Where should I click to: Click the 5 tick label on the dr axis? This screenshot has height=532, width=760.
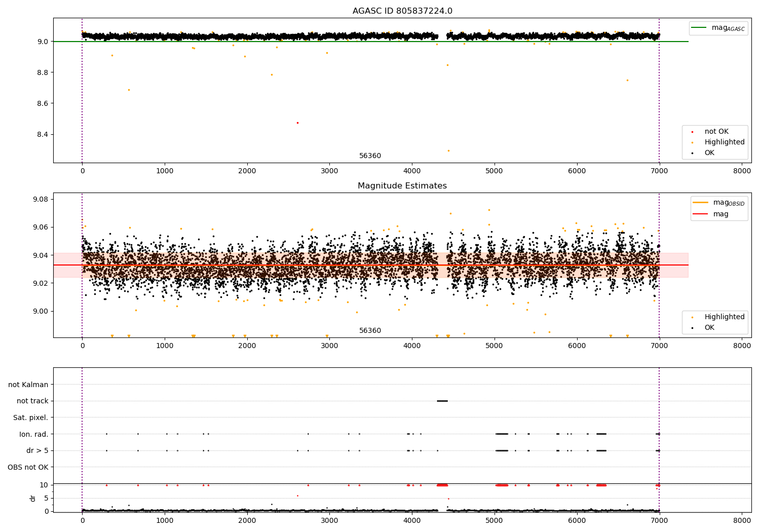coord(46,498)
